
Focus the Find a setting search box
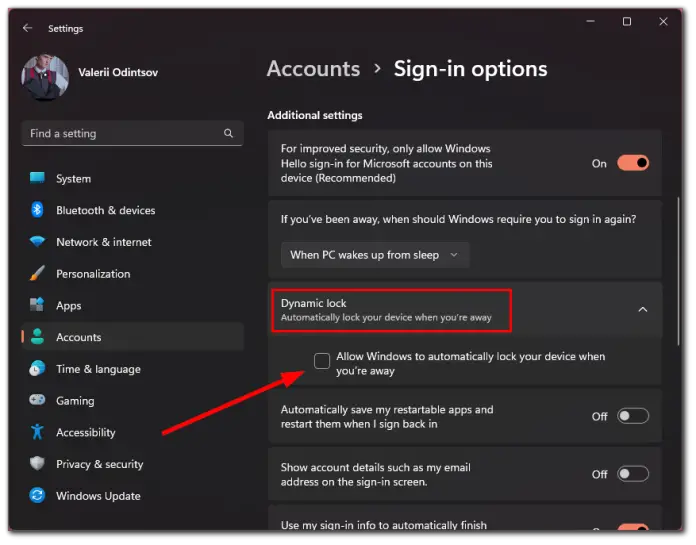[132, 133]
